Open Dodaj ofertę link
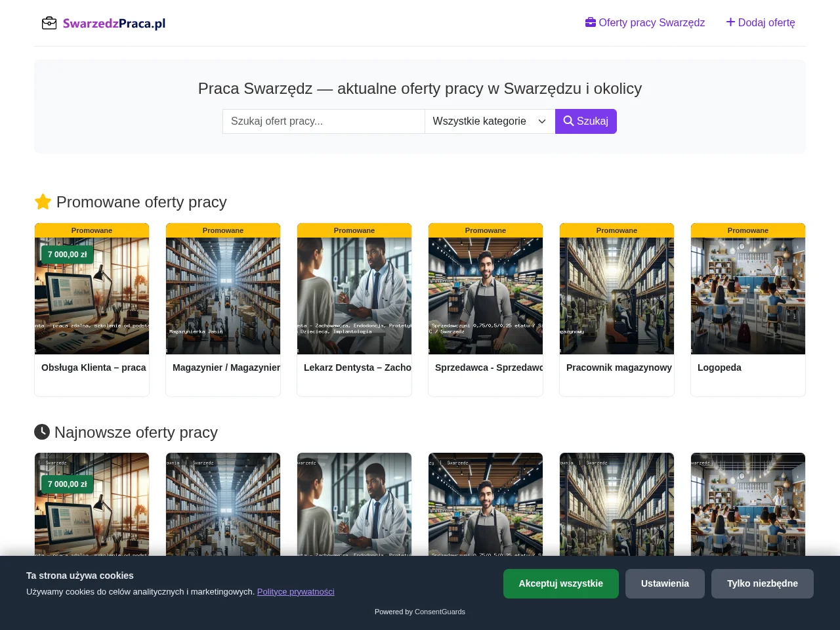Image resolution: width=840 pixels, height=630 pixels. [x=761, y=22]
